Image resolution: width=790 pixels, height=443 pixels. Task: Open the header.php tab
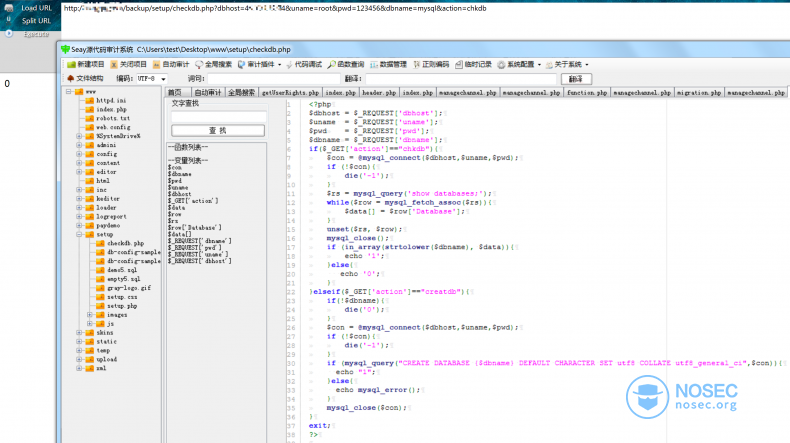coord(379,92)
